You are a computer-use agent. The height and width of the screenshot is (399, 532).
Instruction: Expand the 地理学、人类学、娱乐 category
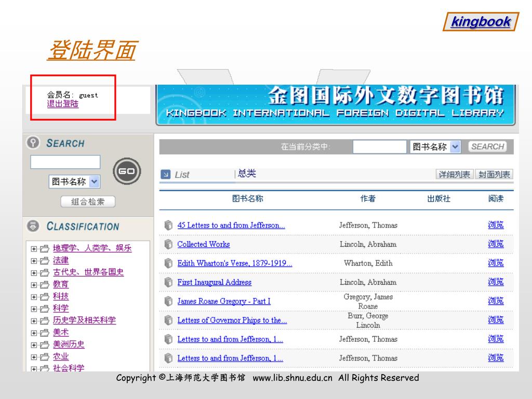34,249
